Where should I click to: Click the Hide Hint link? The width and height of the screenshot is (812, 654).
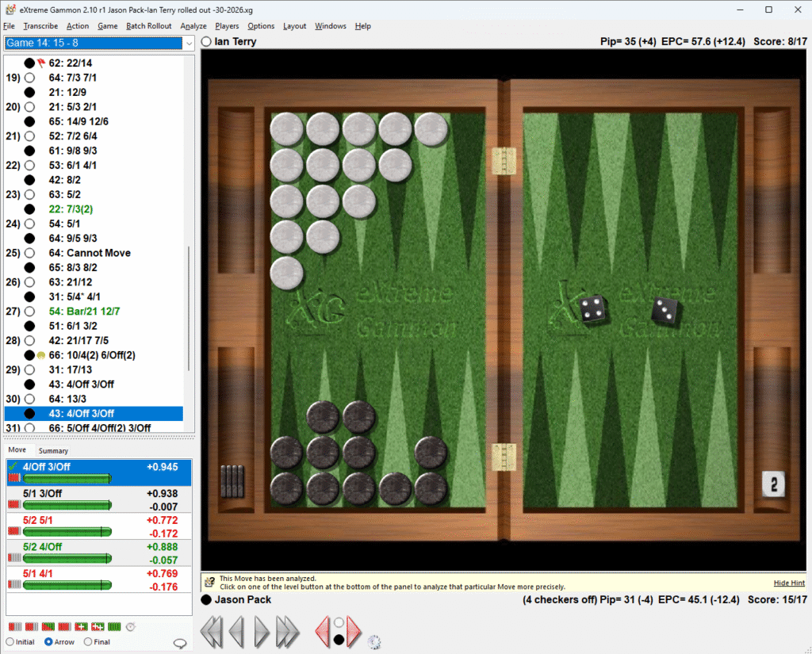click(x=789, y=583)
